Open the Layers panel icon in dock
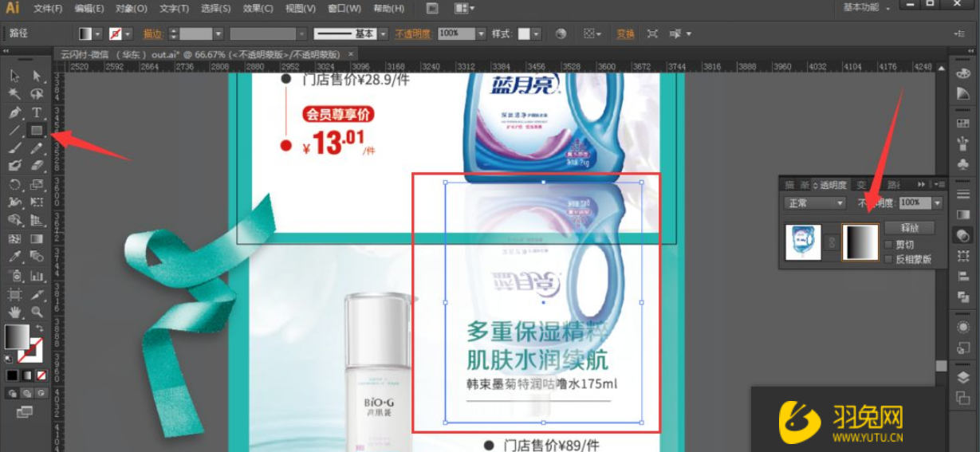The height and width of the screenshot is (452, 980). click(962, 377)
